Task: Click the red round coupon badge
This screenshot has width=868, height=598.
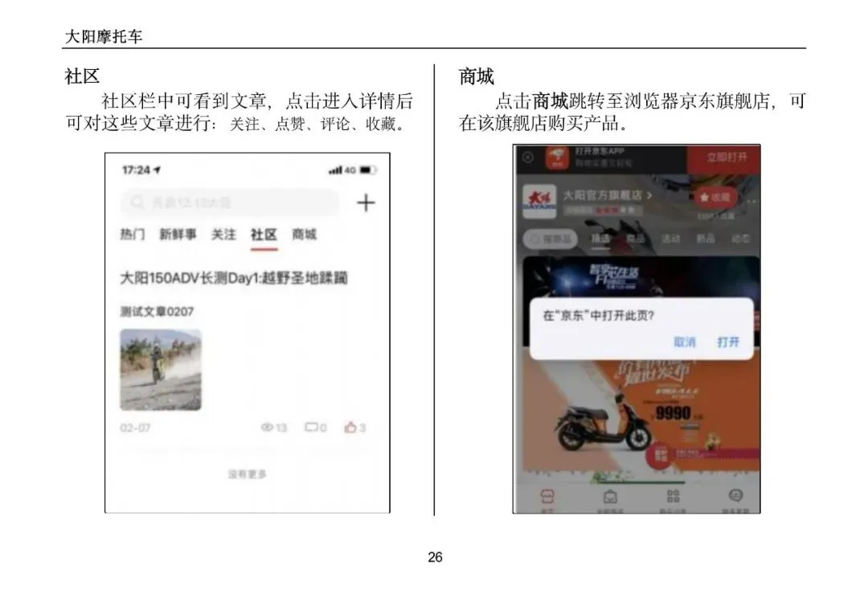Action: [x=659, y=456]
